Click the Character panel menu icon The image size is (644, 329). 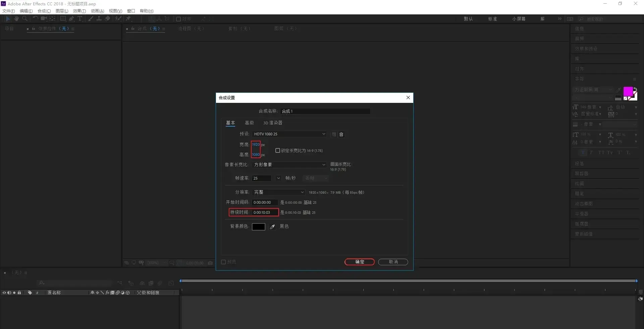(x=634, y=79)
